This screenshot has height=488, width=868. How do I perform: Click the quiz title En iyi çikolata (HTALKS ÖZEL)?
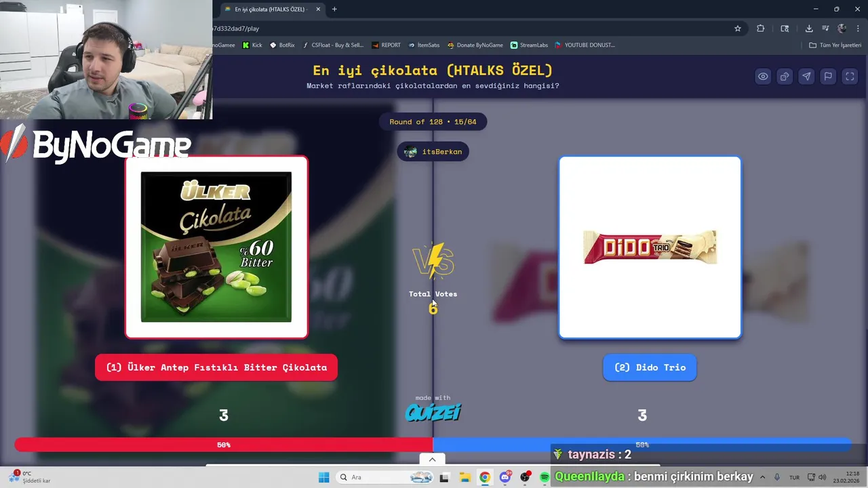coord(433,70)
